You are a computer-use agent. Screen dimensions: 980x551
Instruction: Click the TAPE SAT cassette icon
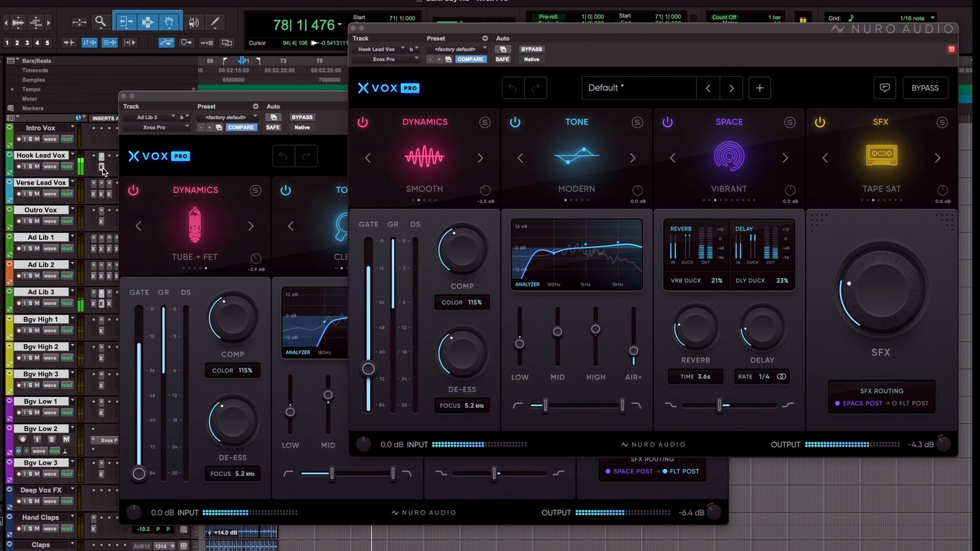[x=881, y=155]
